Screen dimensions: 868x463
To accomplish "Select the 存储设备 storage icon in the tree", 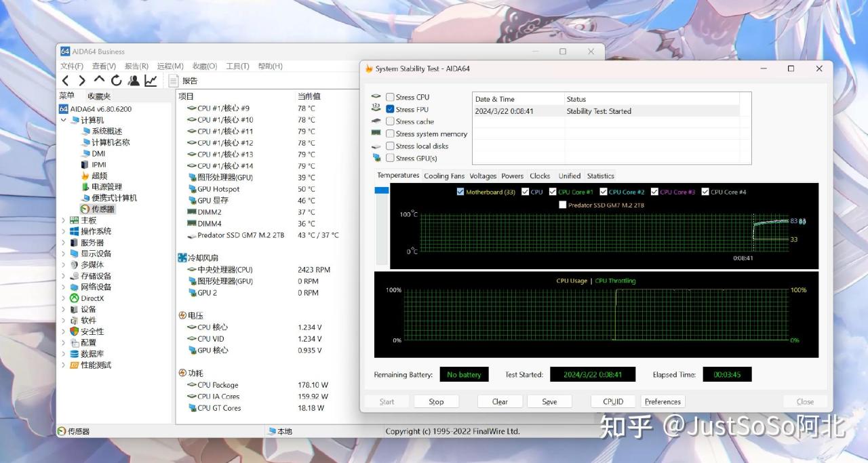I will point(75,276).
